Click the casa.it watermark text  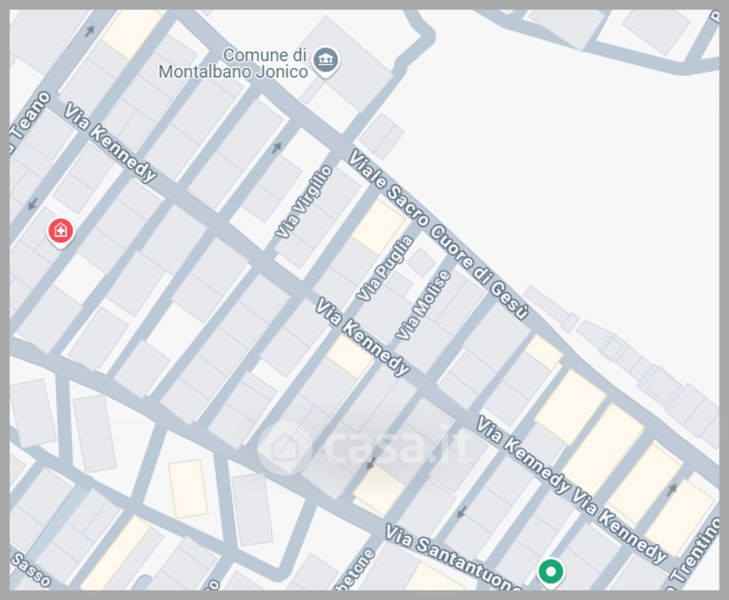(398, 447)
